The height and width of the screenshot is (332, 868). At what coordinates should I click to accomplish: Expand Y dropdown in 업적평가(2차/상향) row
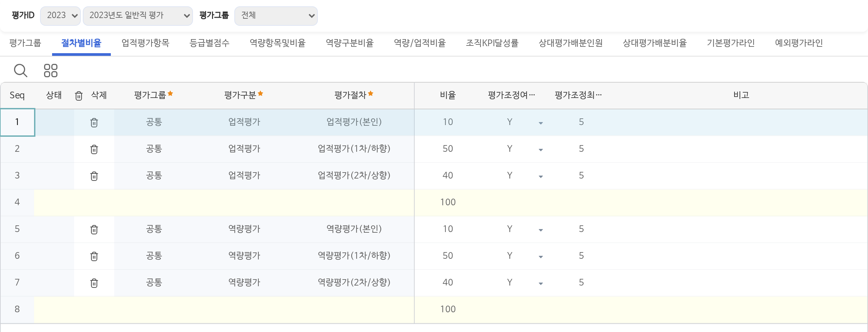point(540,177)
